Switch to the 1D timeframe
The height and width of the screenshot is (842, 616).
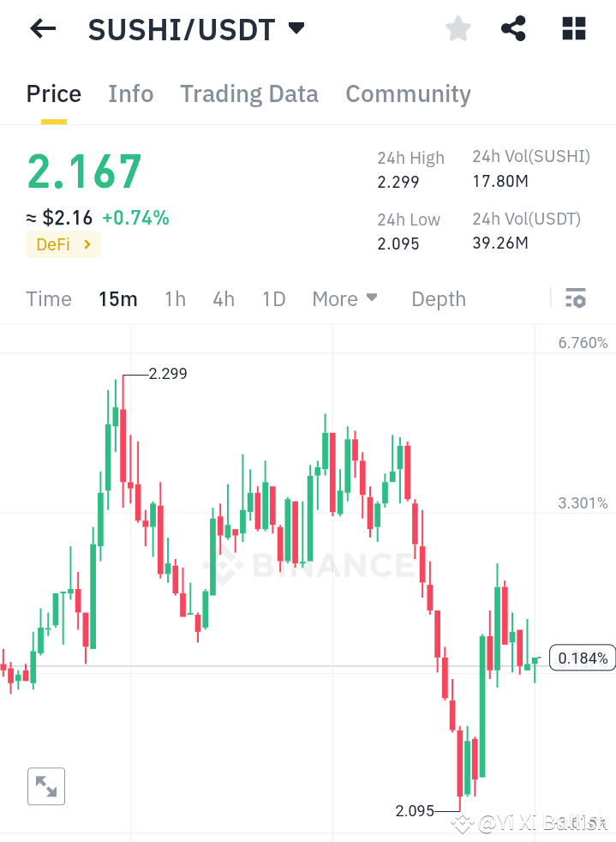(273, 298)
